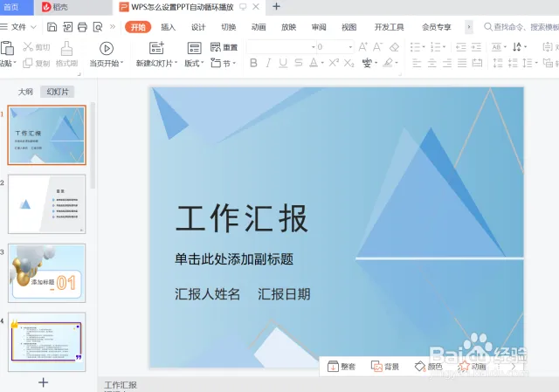This screenshot has height=392, width=559.
Task: Click the 动画 star icon at bottom
Action: pyautogui.click(x=463, y=367)
